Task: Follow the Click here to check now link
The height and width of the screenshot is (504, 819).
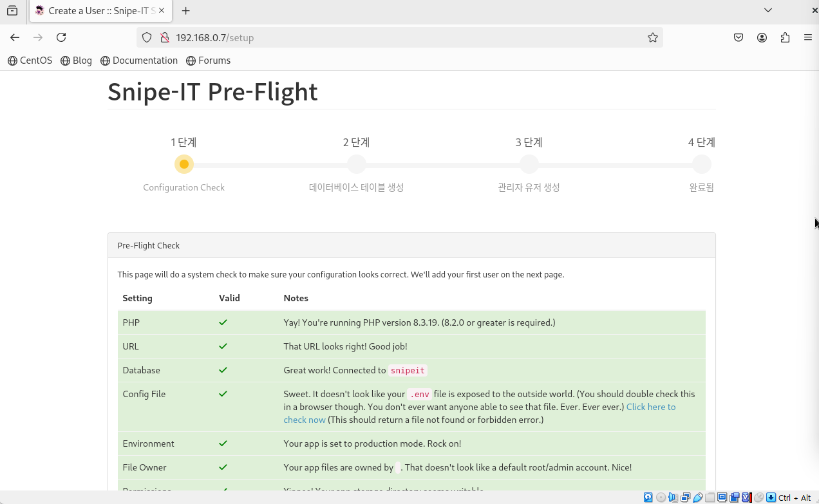Action: (x=480, y=413)
